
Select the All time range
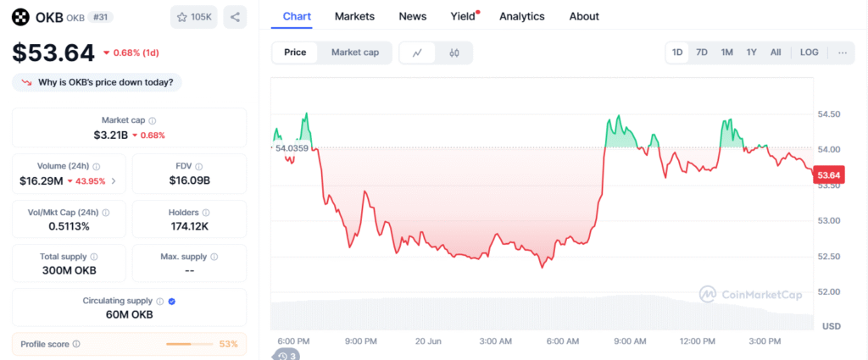[x=776, y=53]
